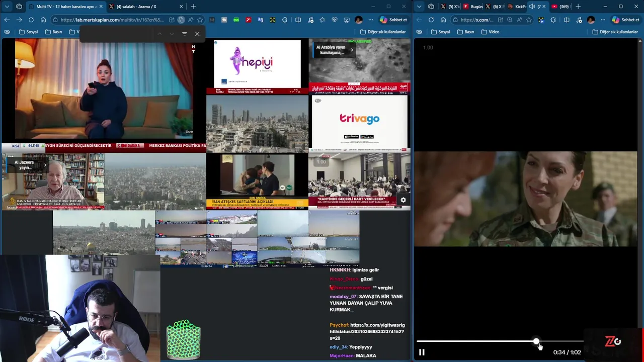Open home page in the right browser
The height and width of the screenshot is (362, 644).
tap(443, 20)
